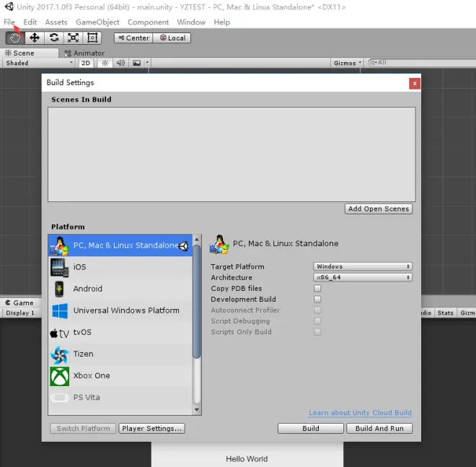Click the scene effects image icon
Viewport: 476px width, 467px height.
(x=136, y=63)
